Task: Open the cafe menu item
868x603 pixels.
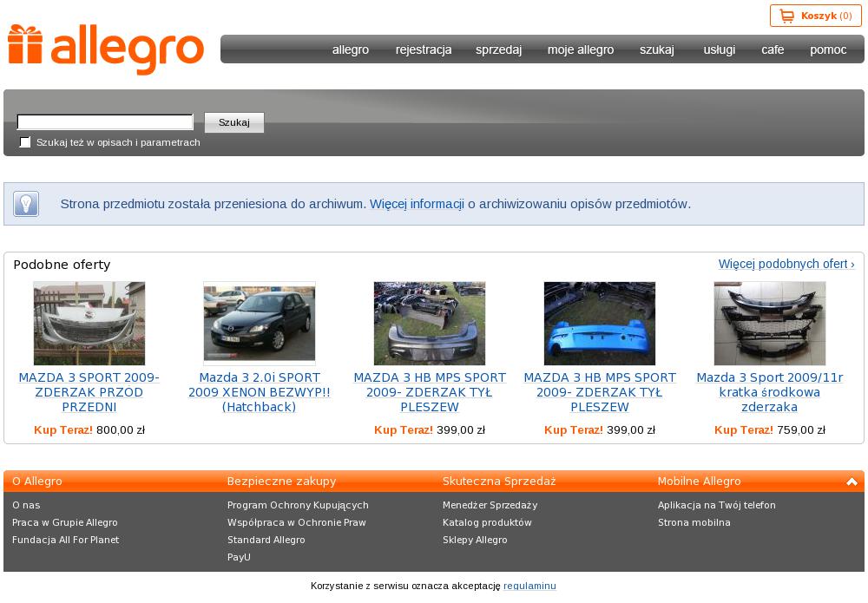Action: coord(773,49)
